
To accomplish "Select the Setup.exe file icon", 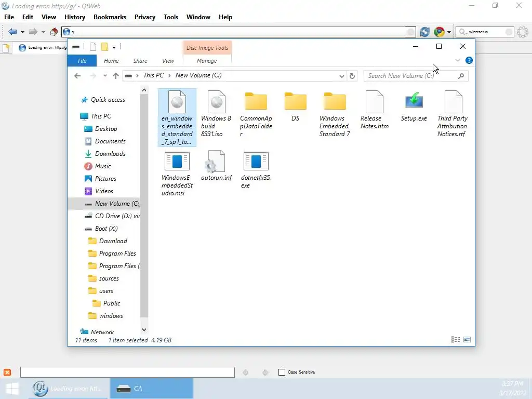I will [x=414, y=106].
